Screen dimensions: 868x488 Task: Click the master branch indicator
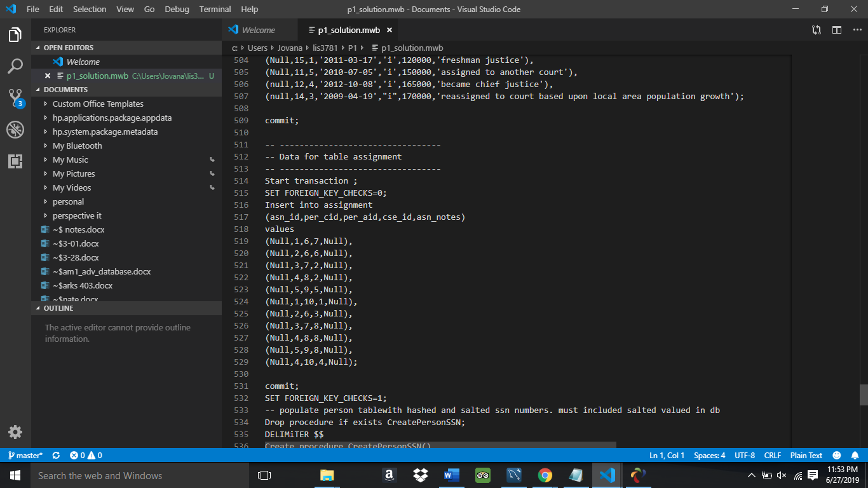(25, 456)
